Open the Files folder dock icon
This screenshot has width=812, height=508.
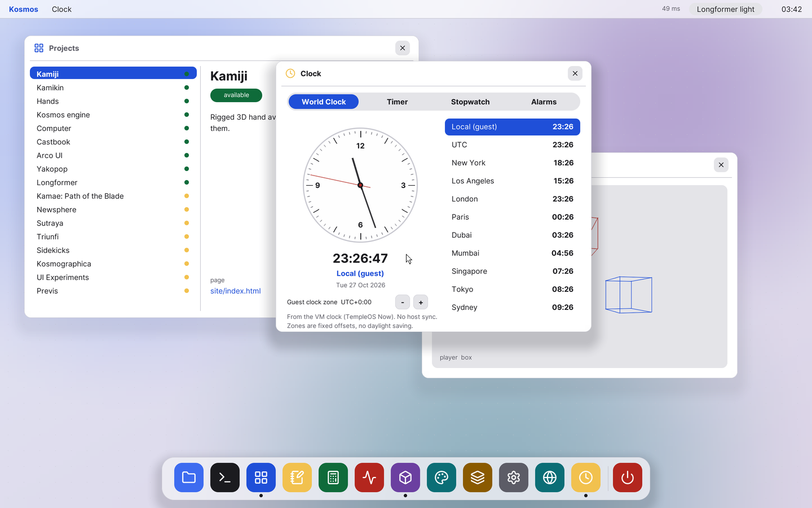(x=189, y=478)
